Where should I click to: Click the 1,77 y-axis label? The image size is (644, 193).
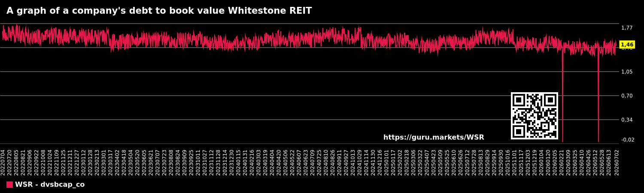click(x=627, y=28)
